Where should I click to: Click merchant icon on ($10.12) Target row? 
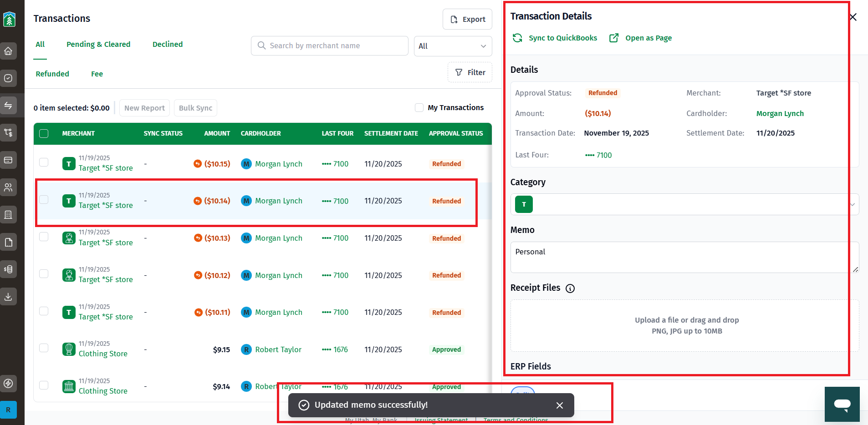(69, 275)
